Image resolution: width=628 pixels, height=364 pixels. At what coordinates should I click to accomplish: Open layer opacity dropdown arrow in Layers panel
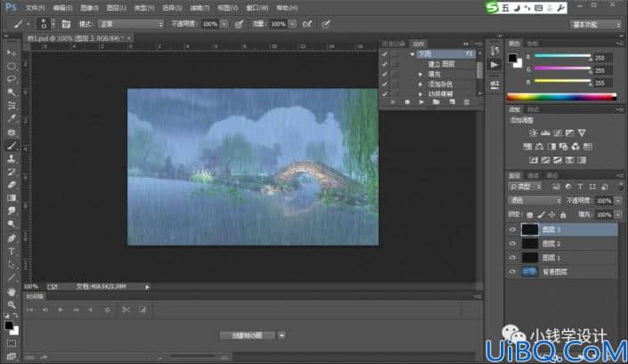tap(617, 201)
